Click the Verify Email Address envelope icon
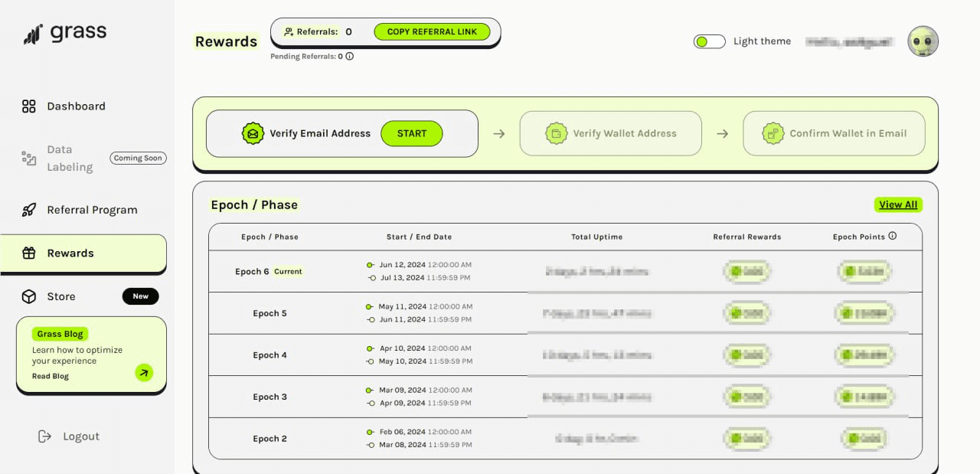The image size is (980, 474). 253,134
